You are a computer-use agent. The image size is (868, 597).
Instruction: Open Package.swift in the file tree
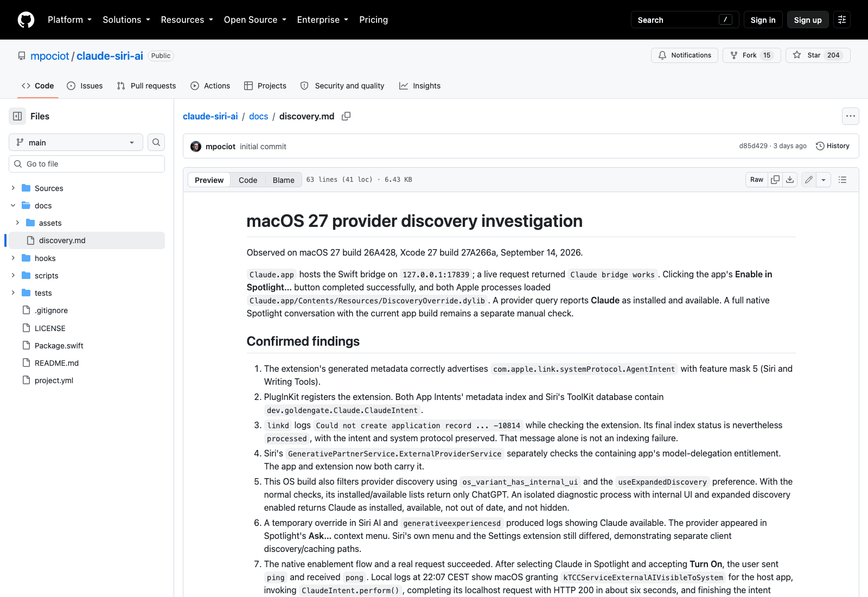pos(59,346)
